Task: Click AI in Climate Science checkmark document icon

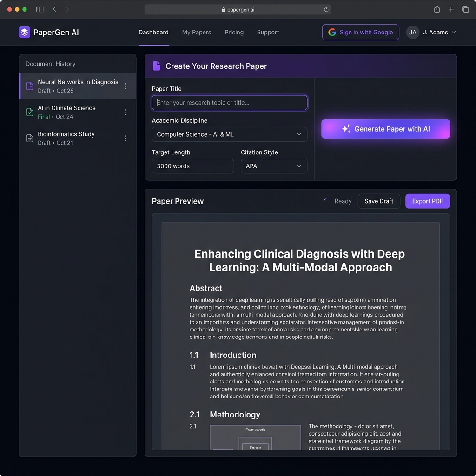Action: pos(30,112)
